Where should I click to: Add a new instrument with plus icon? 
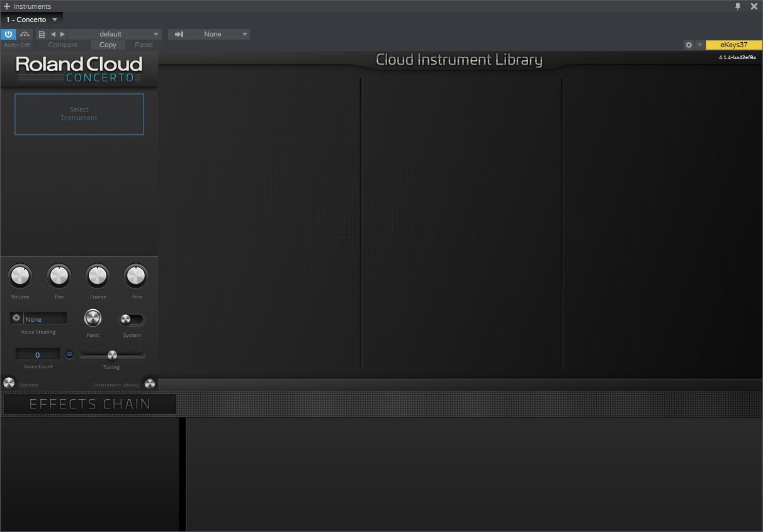pyautogui.click(x=7, y=6)
